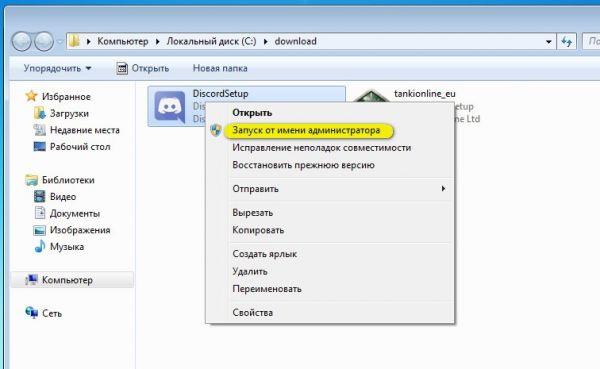The height and width of the screenshot is (369, 600).
Task: Click the Открыть toolbar button
Action: [x=143, y=69]
